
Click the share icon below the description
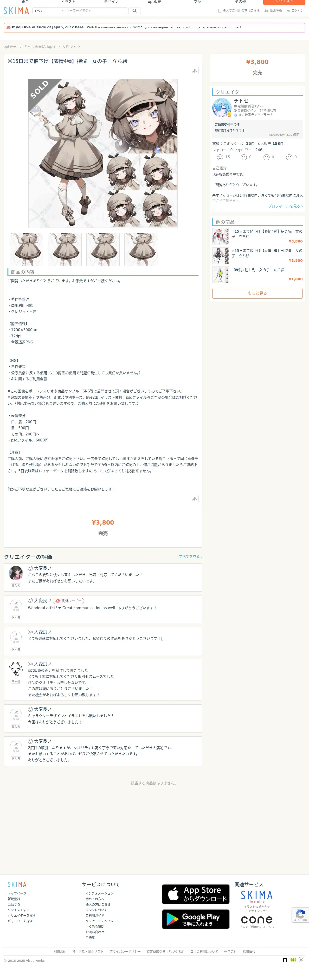click(195, 499)
